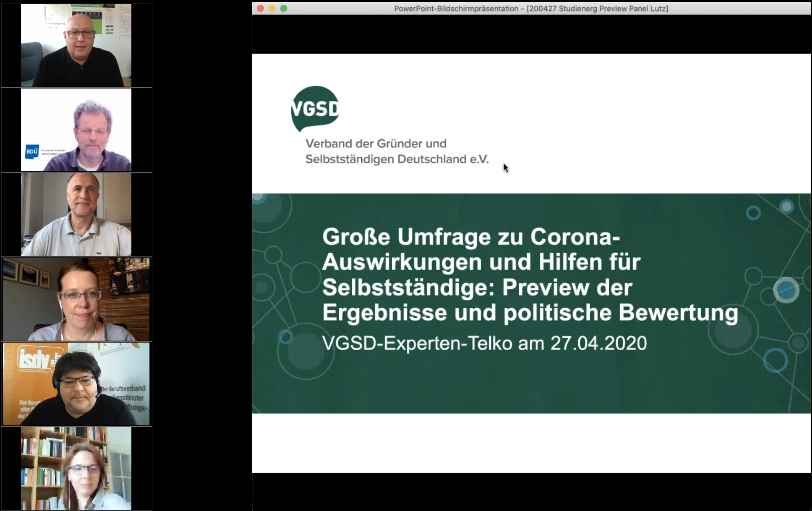Click the line 'Auswirkungen und Hilfen für'

click(x=481, y=262)
